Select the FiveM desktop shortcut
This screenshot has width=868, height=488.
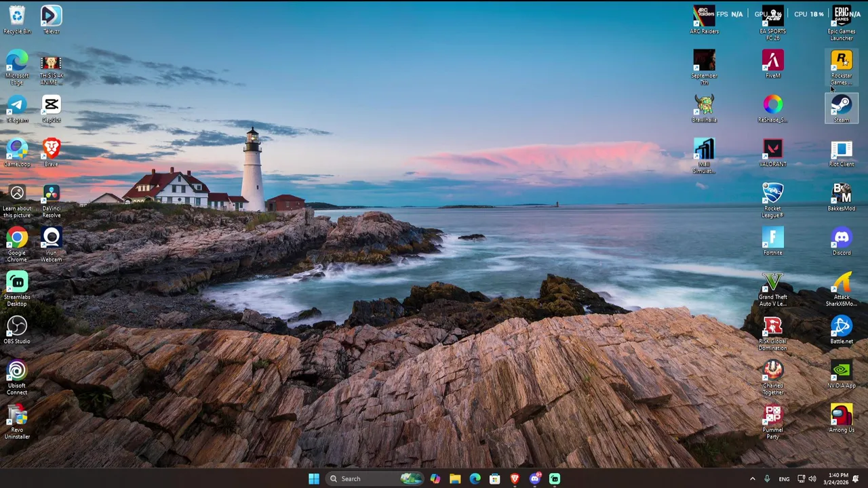coord(772,64)
